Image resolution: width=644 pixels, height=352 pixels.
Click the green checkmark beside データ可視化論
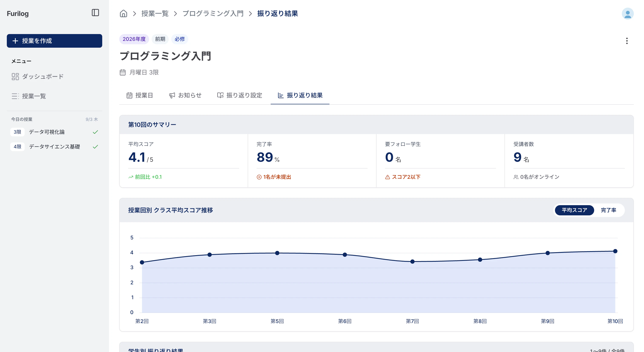point(95,132)
